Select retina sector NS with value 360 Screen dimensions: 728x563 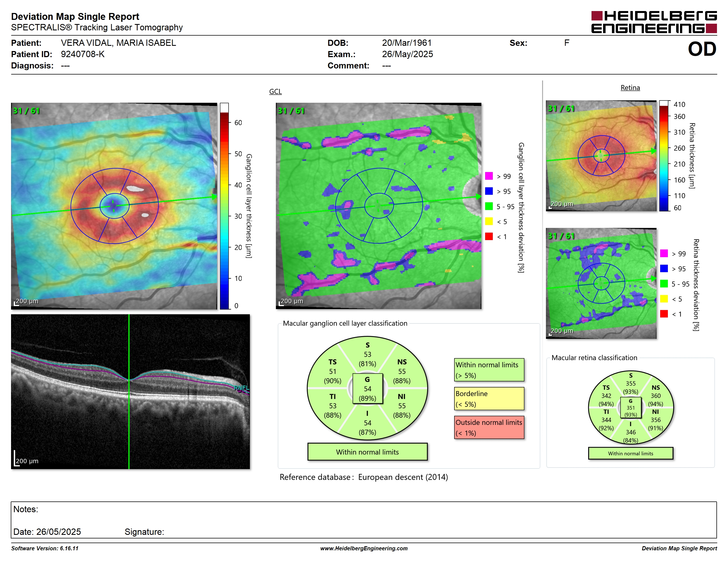(655, 395)
